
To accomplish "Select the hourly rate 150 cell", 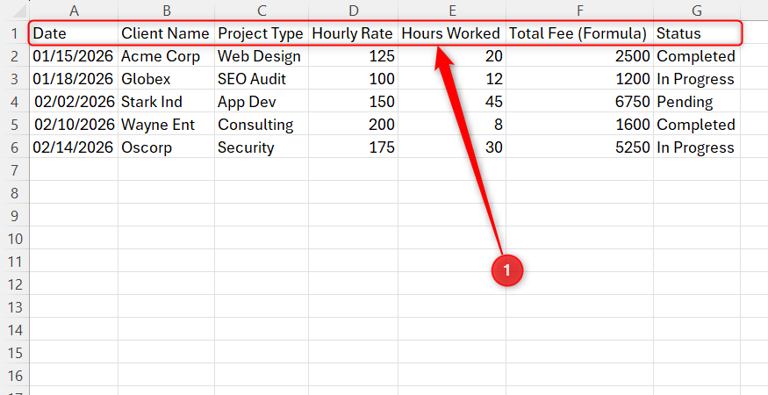I will pyautogui.click(x=353, y=101).
